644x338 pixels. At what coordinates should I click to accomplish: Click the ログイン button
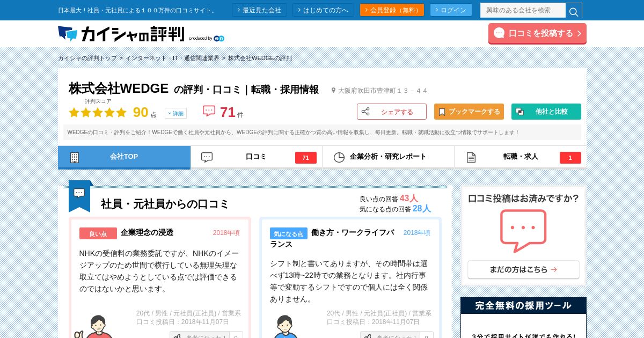click(451, 10)
